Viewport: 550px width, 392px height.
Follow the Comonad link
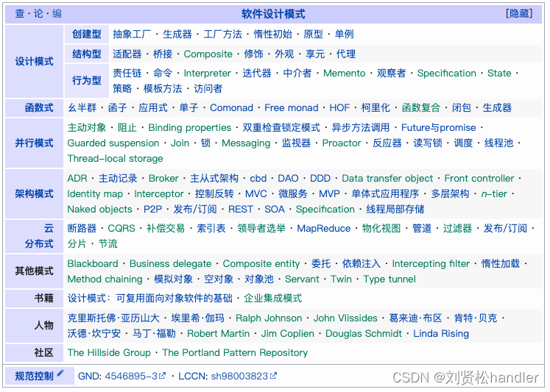pyautogui.click(x=231, y=108)
